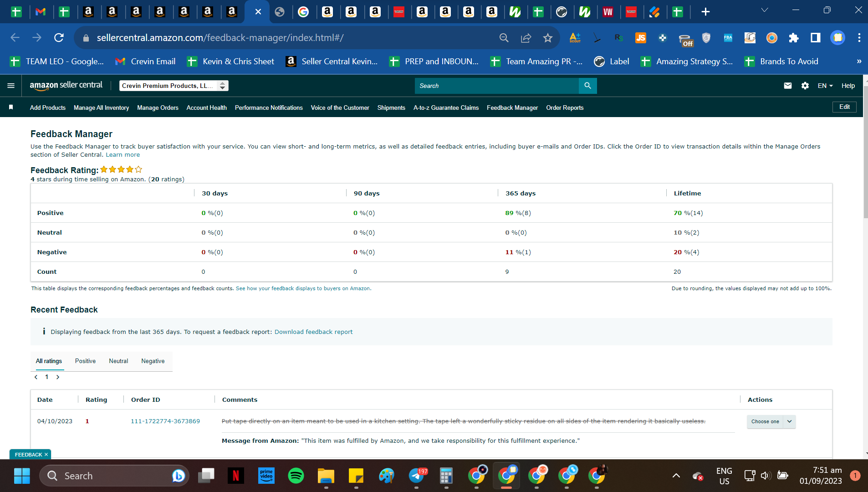Click the bookmark flag icon in navigation bar
Screen dimensions: 868x492
[x=11, y=108]
